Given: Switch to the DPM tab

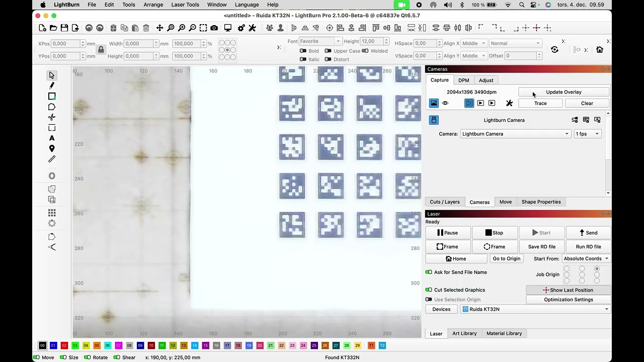Looking at the screenshot, I should [463, 80].
